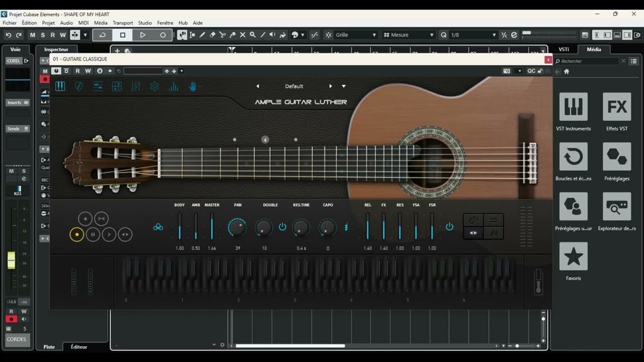Select previous plugin preset left arrow
This screenshot has width=644, height=362.
point(258,86)
